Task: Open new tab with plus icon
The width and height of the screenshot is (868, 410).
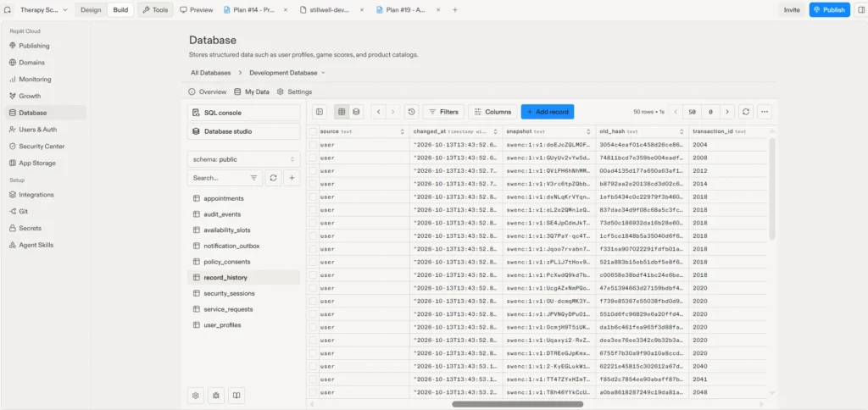Action: (455, 10)
